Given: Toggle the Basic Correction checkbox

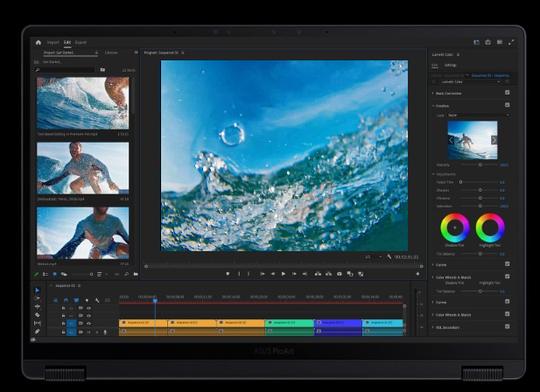Looking at the screenshot, I should coord(507,92).
